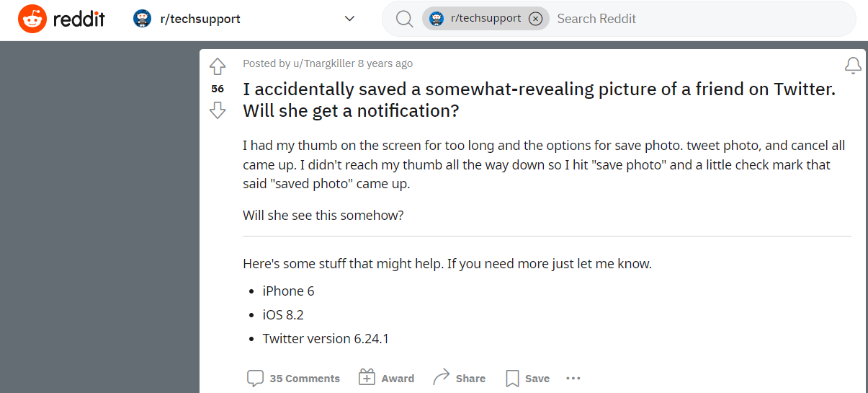The width and height of the screenshot is (868, 393).
Task: Click the post title text
Action: (x=539, y=100)
